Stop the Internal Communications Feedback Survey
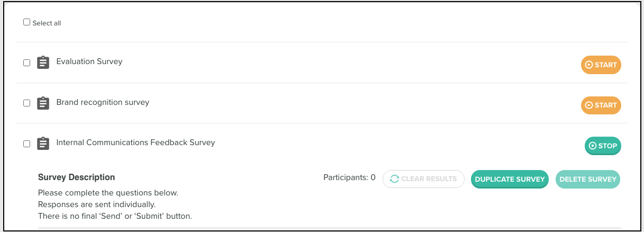 tap(603, 146)
